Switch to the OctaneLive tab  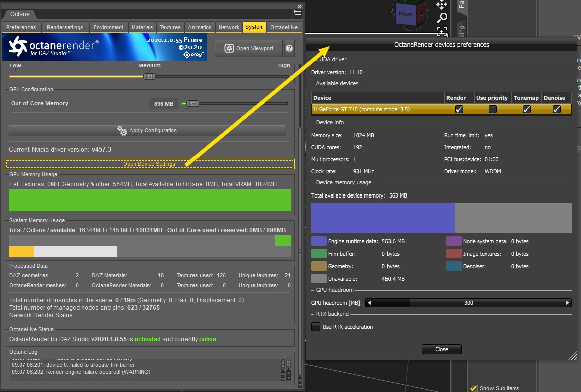pyautogui.click(x=284, y=27)
